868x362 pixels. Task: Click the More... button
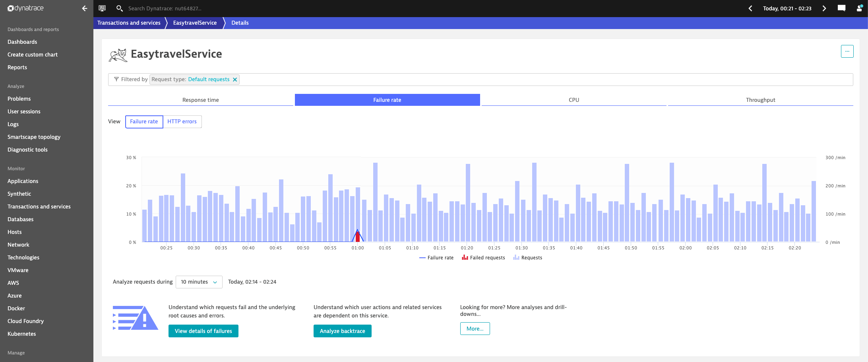click(x=475, y=329)
